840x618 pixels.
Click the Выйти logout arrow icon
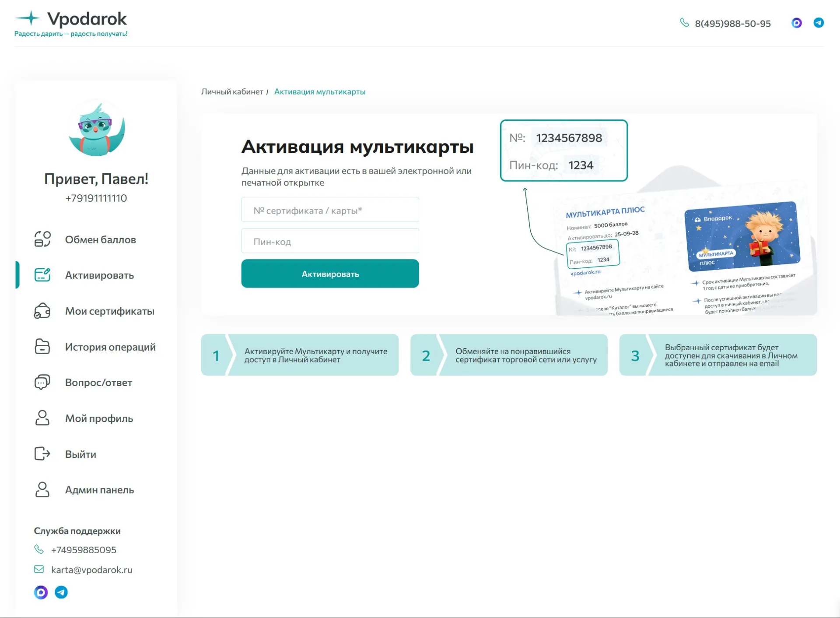(42, 453)
